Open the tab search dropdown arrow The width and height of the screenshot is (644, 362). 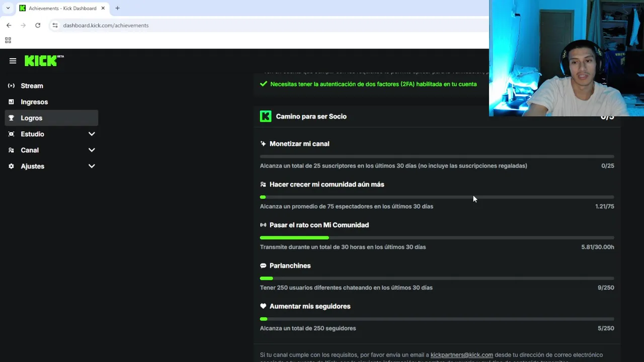(x=8, y=8)
